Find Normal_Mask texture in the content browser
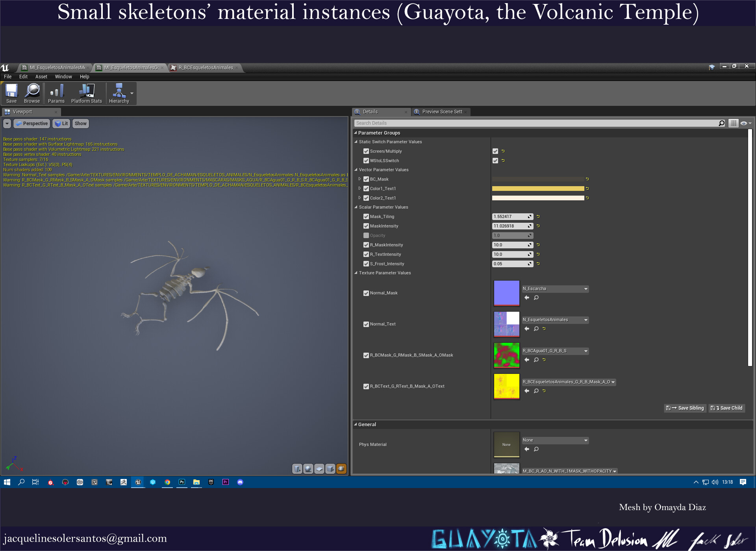The height and width of the screenshot is (551, 756). point(536,298)
